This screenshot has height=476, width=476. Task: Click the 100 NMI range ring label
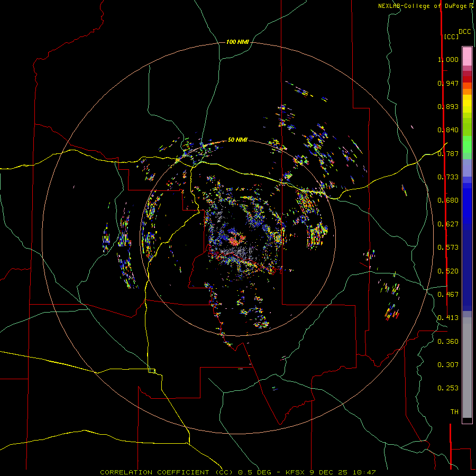click(237, 42)
